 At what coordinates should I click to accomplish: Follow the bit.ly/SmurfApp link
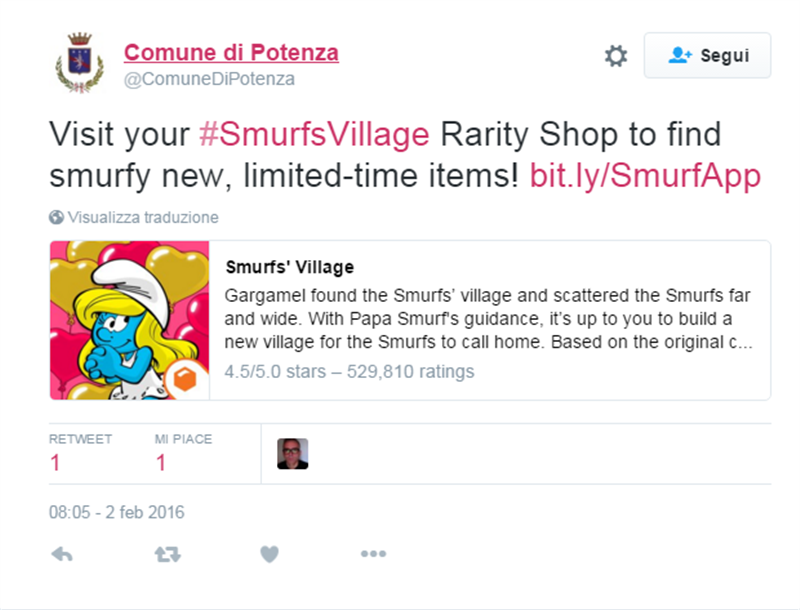(645, 177)
